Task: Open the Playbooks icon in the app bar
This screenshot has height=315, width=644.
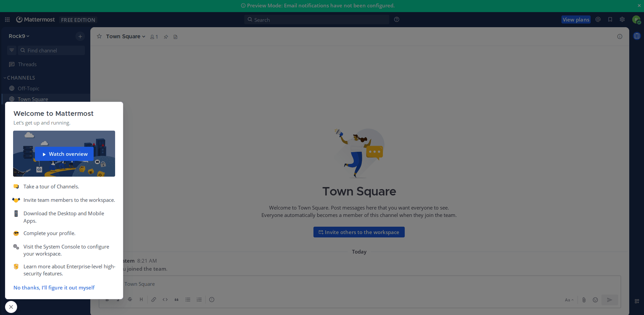Action: click(x=637, y=36)
